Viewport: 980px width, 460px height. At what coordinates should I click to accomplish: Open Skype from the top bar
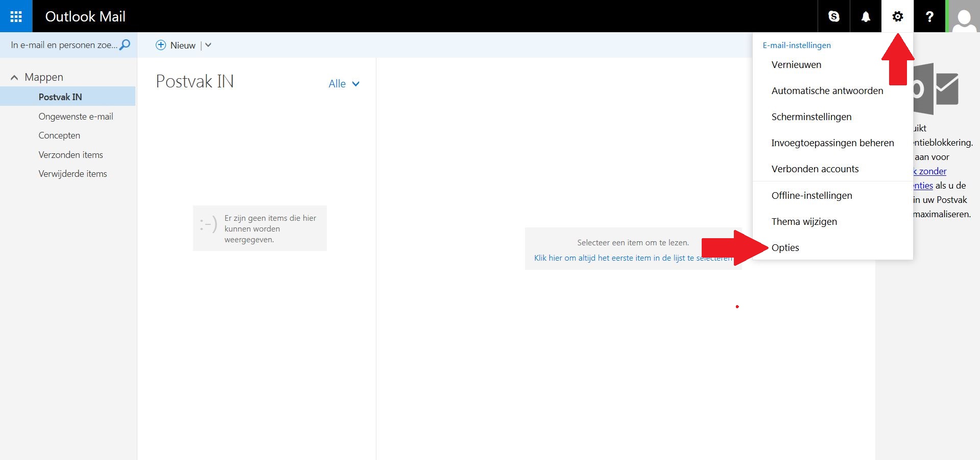tap(833, 16)
